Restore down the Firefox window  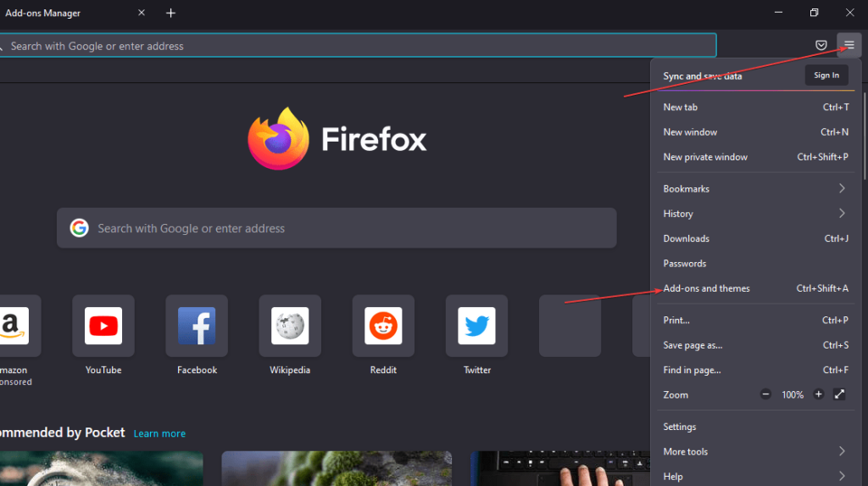pyautogui.click(x=814, y=12)
